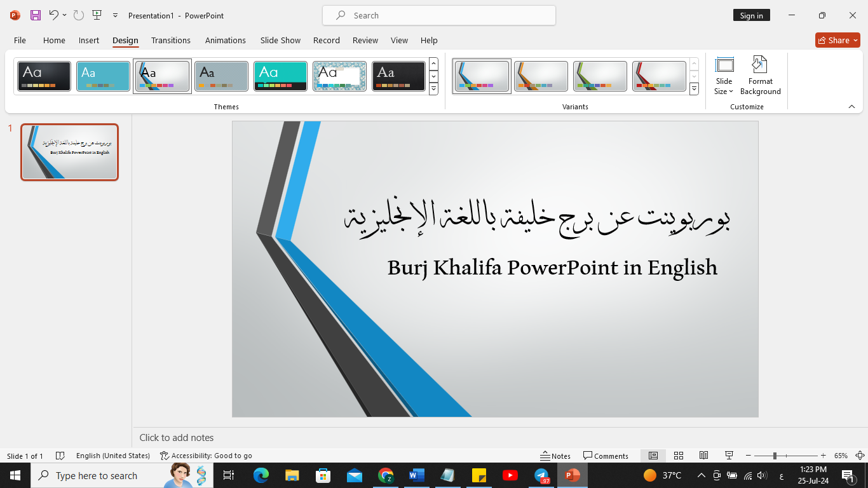This screenshot has width=868, height=488.
Task: Open File Explorer from taskbar
Action: point(292,475)
